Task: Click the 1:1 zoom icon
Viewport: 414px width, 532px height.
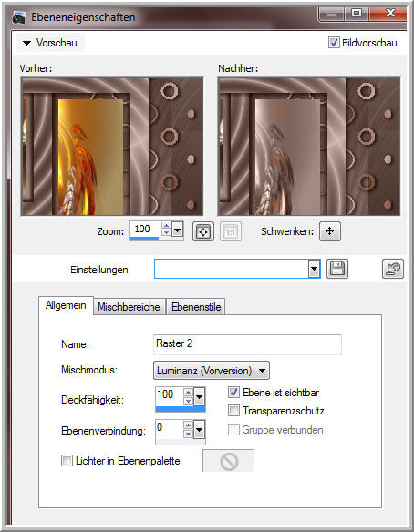Action: coord(231,231)
